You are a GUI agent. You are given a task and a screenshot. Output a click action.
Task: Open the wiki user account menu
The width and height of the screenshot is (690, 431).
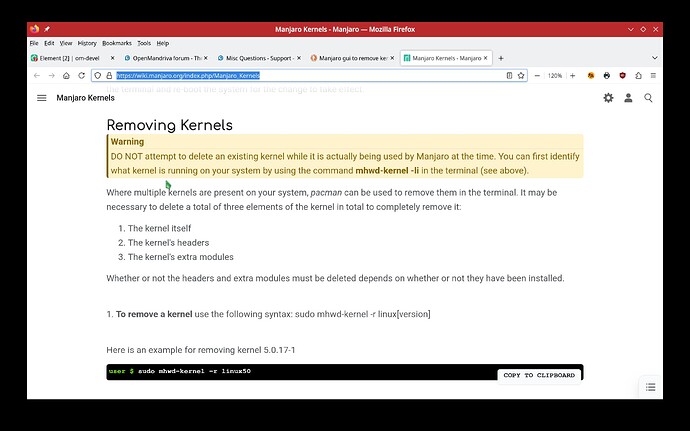tap(628, 98)
